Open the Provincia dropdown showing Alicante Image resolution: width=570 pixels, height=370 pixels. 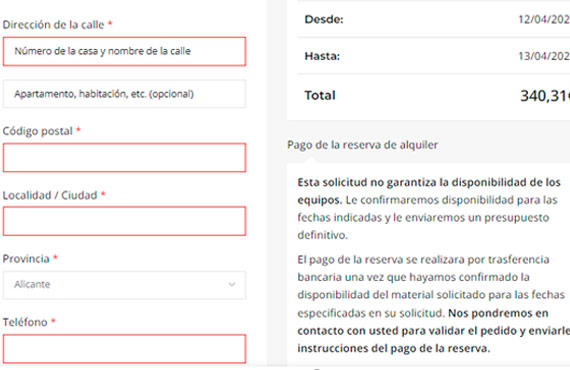(x=124, y=285)
